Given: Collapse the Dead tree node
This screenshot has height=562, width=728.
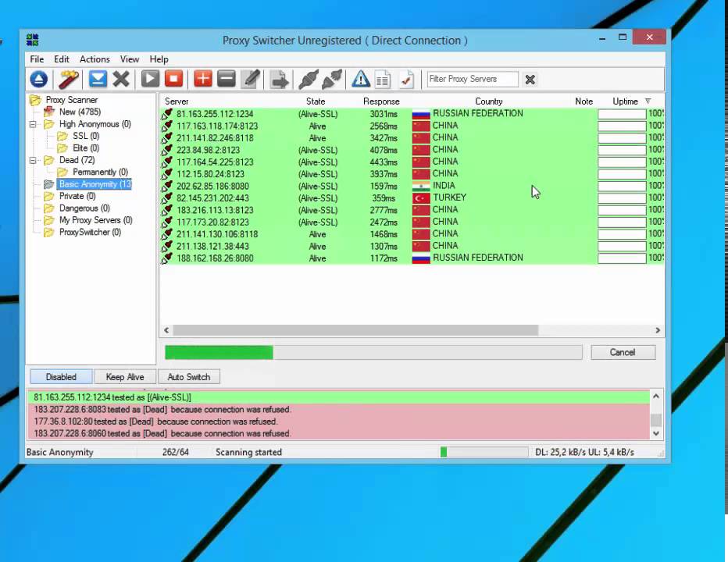Looking at the screenshot, I should (x=33, y=161).
